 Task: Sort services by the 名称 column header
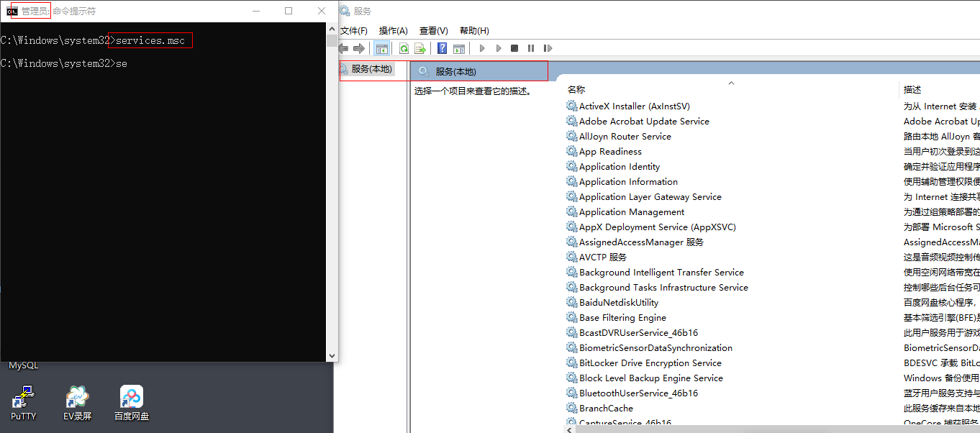coord(576,89)
